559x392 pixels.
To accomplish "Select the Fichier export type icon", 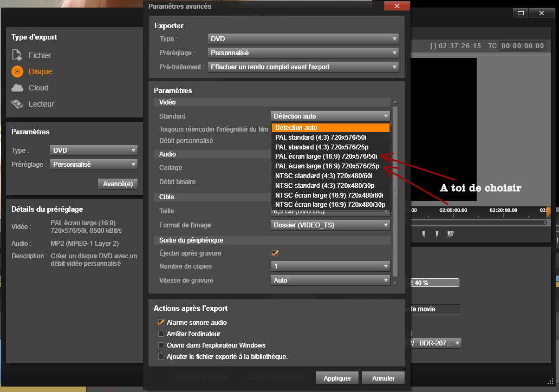I will click(17, 55).
